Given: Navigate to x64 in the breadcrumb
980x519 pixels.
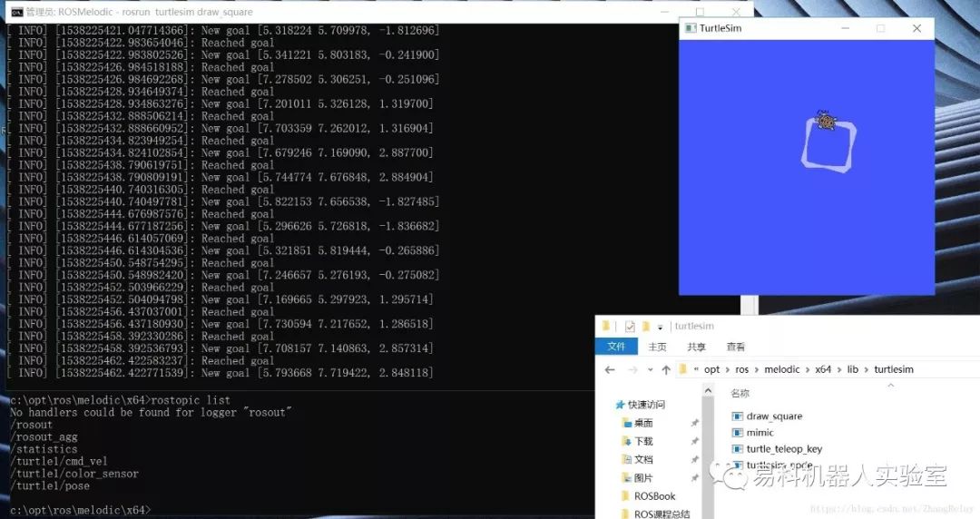Looking at the screenshot, I should pyautogui.click(x=823, y=369).
